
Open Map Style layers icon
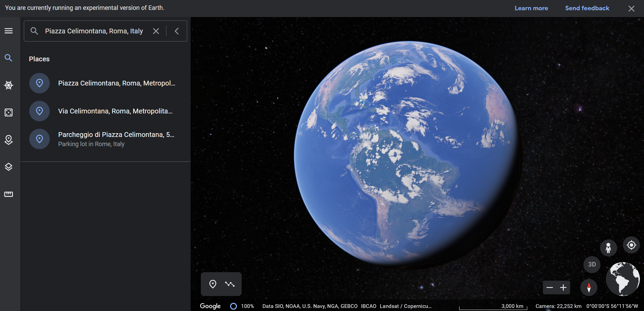point(9,167)
